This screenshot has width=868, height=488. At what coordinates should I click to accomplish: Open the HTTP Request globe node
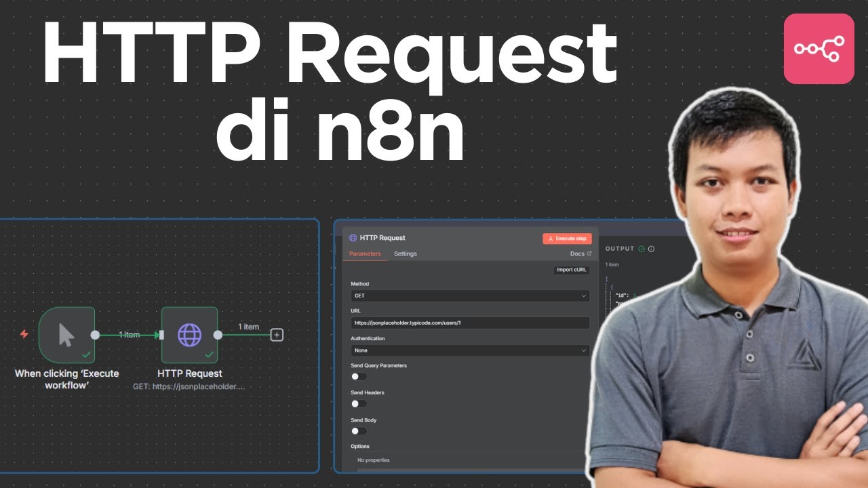click(189, 335)
